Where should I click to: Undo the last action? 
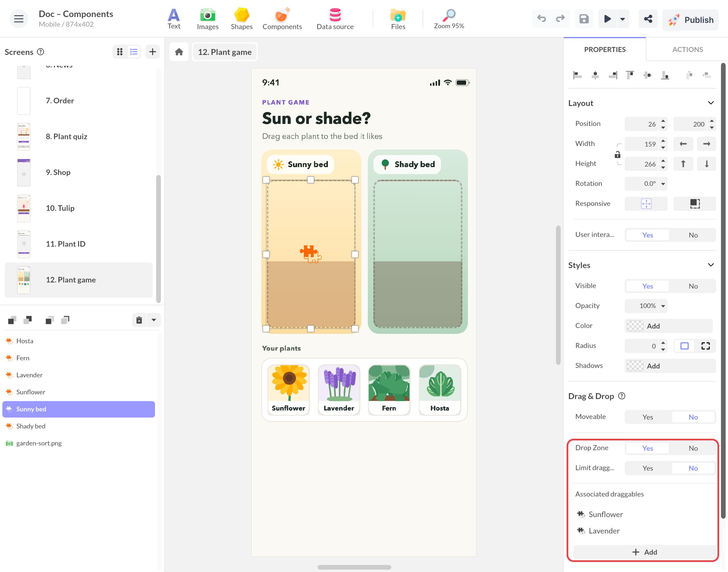(541, 19)
